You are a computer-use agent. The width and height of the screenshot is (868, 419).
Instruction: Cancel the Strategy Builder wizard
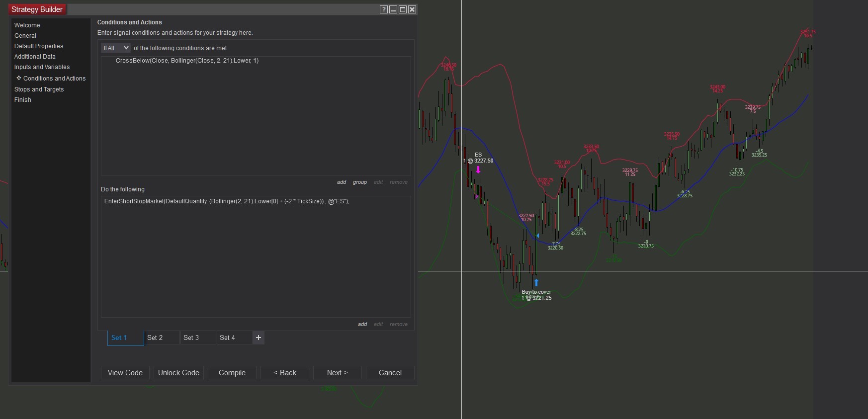(390, 373)
